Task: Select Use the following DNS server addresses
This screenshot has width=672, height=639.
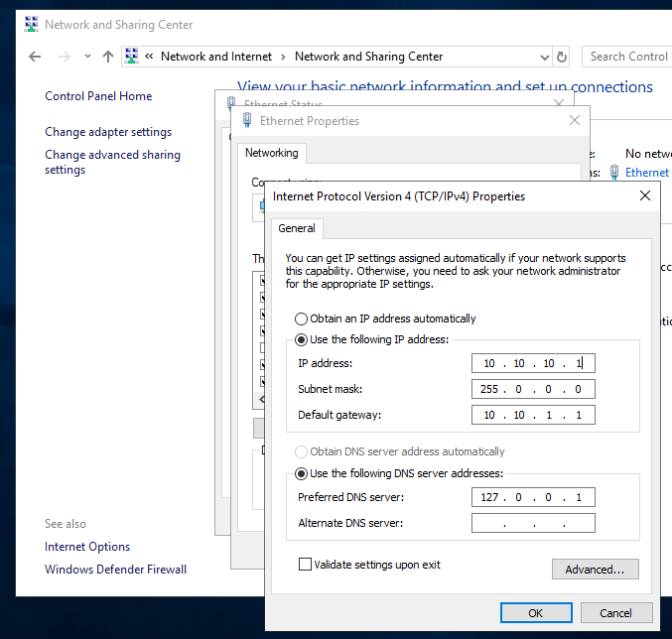Action: point(399,473)
